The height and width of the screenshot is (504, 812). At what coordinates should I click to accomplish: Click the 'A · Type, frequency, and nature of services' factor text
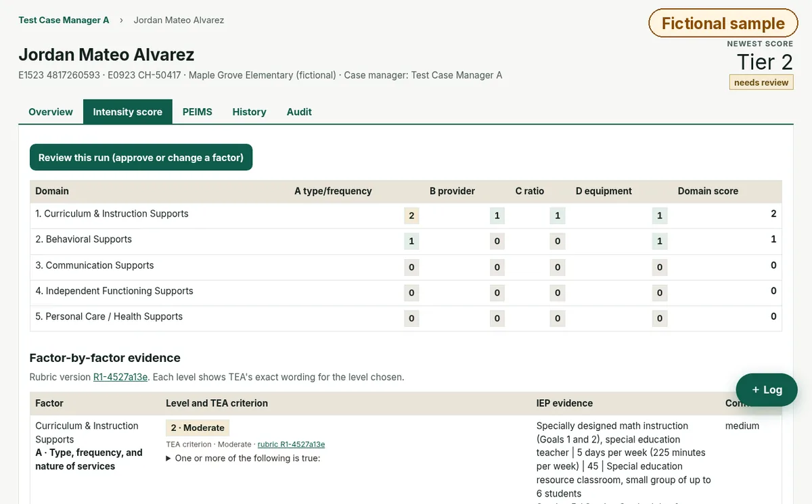tap(89, 459)
